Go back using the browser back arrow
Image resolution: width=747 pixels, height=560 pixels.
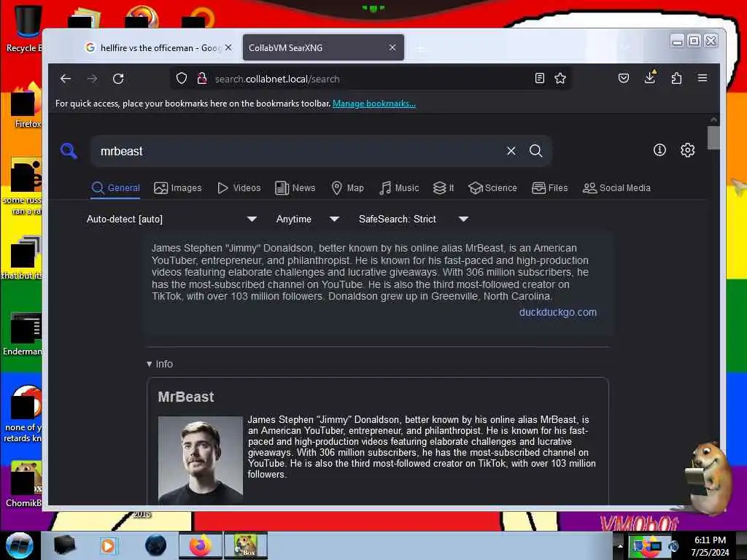click(66, 79)
